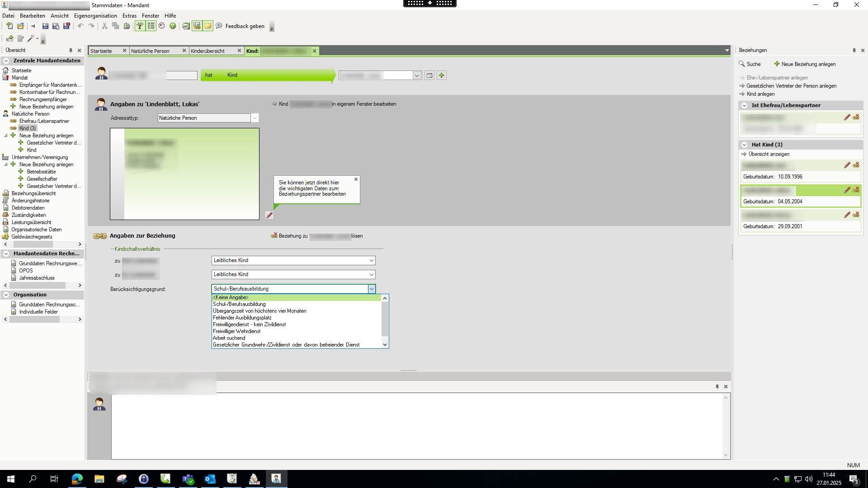
Task: Click 'Gesetzlichen Vertreter der Person anlegen' link
Action: pyautogui.click(x=791, y=86)
